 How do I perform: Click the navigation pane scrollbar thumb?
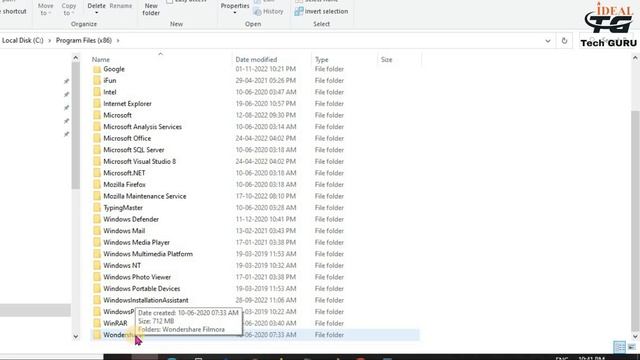(x=76, y=126)
